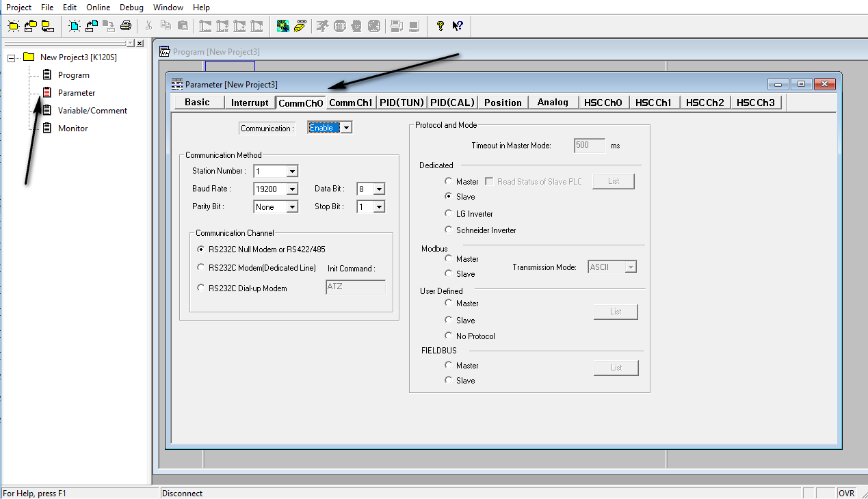Click the monitor screen toolbar icon

point(414,26)
